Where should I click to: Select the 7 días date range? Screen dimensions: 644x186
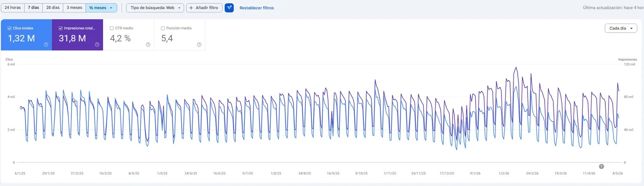click(x=33, y=8)
